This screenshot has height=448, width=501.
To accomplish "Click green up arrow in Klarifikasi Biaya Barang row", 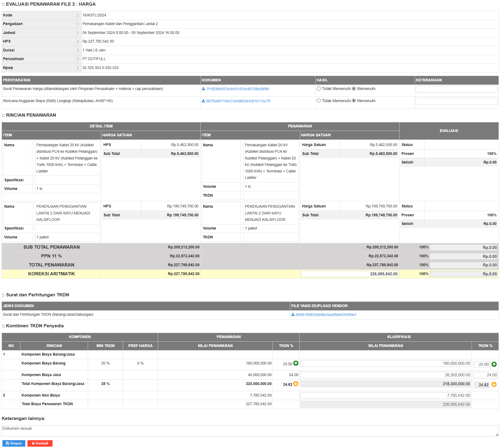I will pyautogui.click(x=494, y=364).
